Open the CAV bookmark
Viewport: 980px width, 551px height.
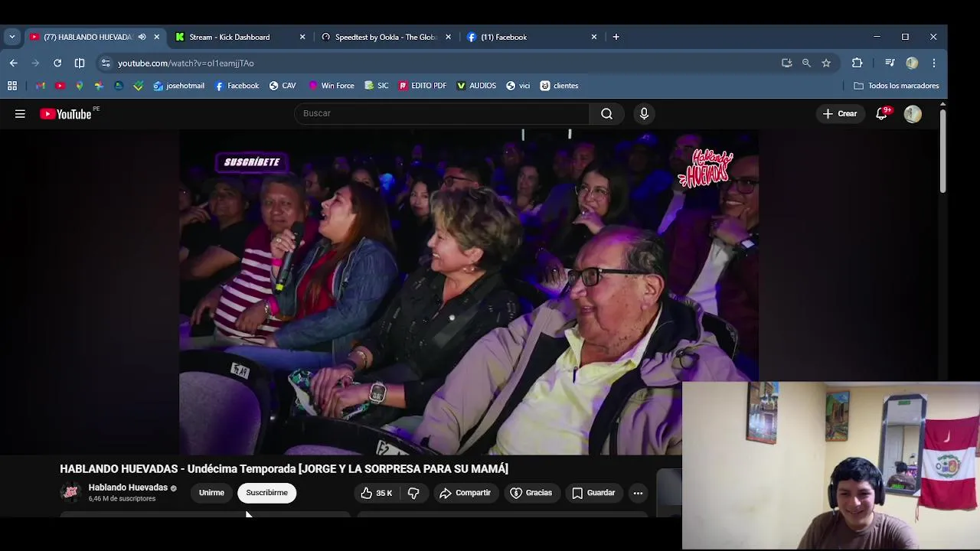click(283, 86)
